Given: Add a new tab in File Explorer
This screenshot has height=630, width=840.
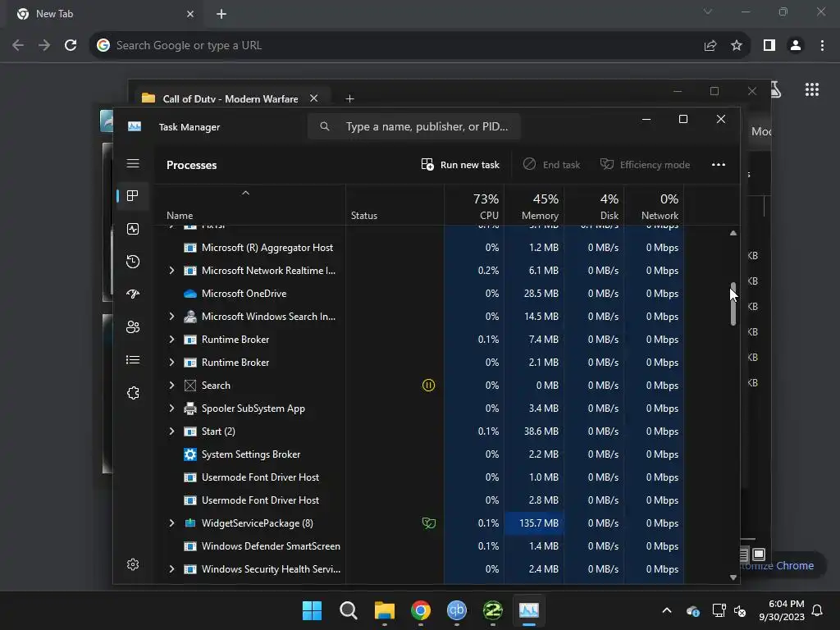Looking at the screenshot, I should (x=349, y=98).
